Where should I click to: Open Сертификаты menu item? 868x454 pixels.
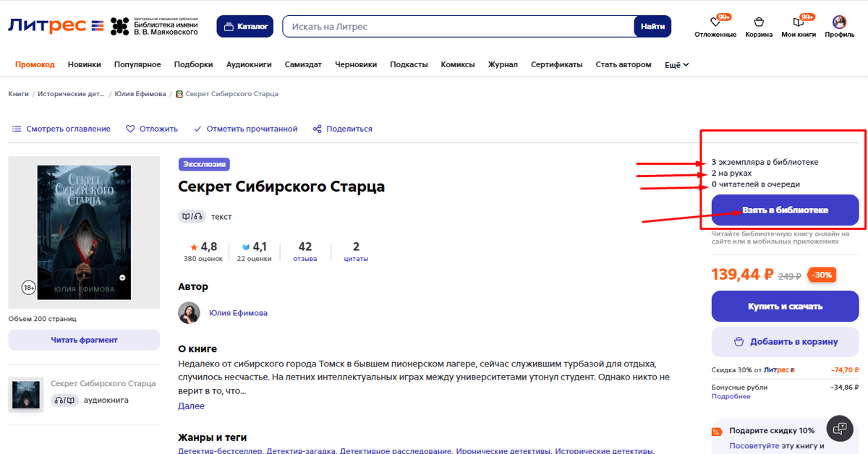pyautogui.click(x=556, y=64)
